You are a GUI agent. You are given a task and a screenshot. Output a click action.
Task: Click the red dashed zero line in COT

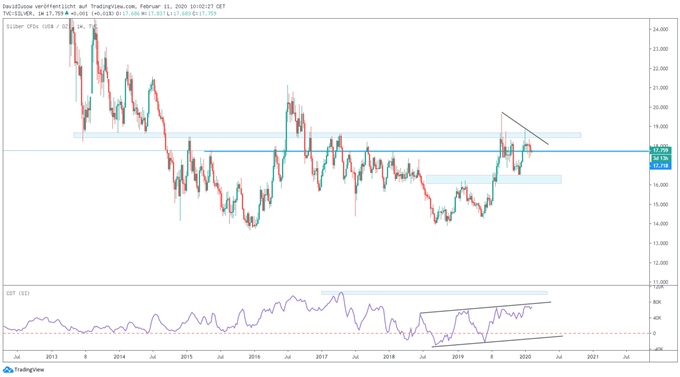click(326, 333)
